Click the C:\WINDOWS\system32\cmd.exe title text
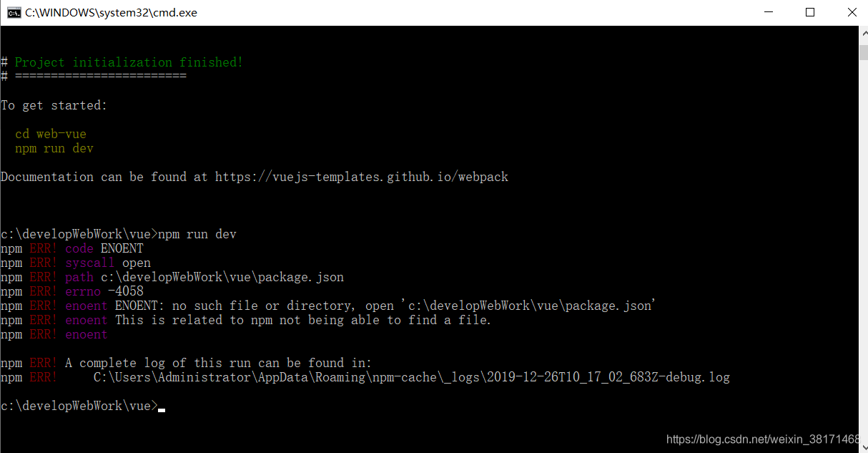Screen dimensions: 868x453 (111, 13)
